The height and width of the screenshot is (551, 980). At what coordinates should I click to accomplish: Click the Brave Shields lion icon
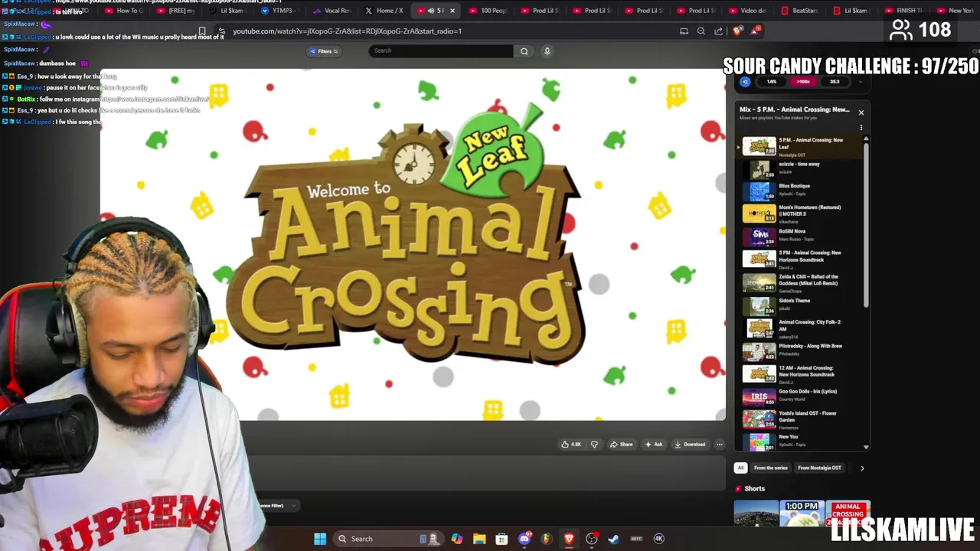(x=737, y=31)
